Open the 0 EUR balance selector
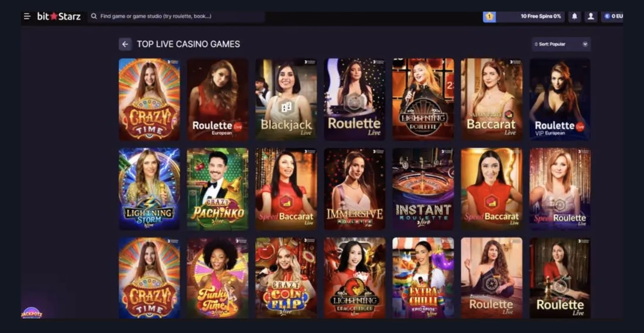The width and height of the screenshot is (644, 333). [612, 16]
